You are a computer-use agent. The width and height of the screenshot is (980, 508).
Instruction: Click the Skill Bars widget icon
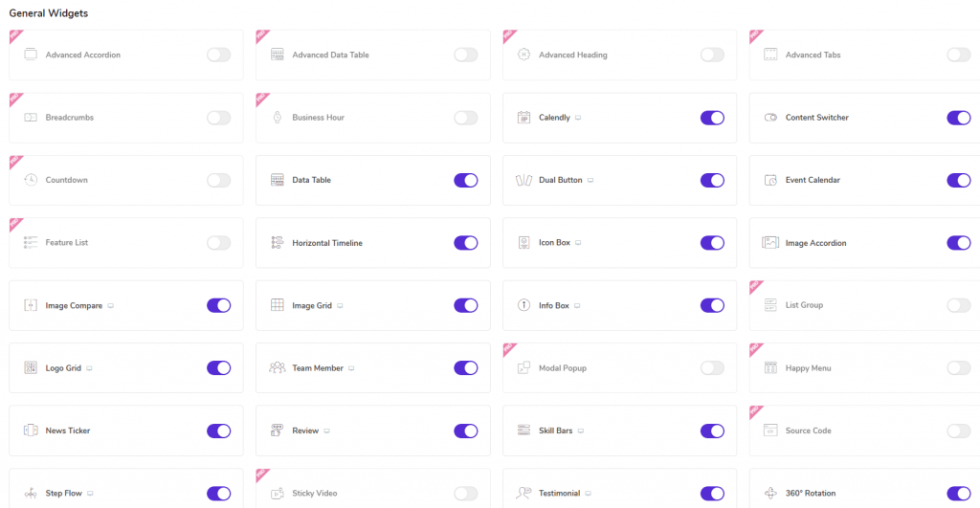click(x=523, y=431)
